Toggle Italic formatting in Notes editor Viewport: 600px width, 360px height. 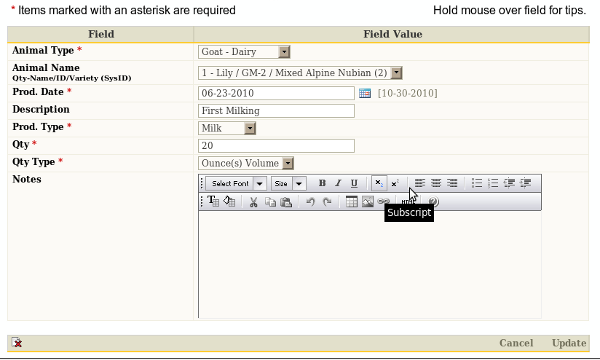pos(338,183)
